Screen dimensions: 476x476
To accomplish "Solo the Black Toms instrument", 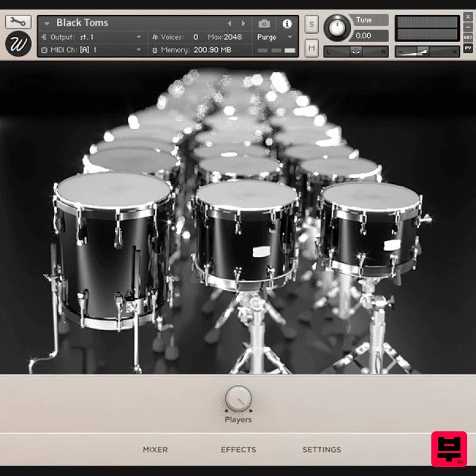I will [x=311, y=24].
